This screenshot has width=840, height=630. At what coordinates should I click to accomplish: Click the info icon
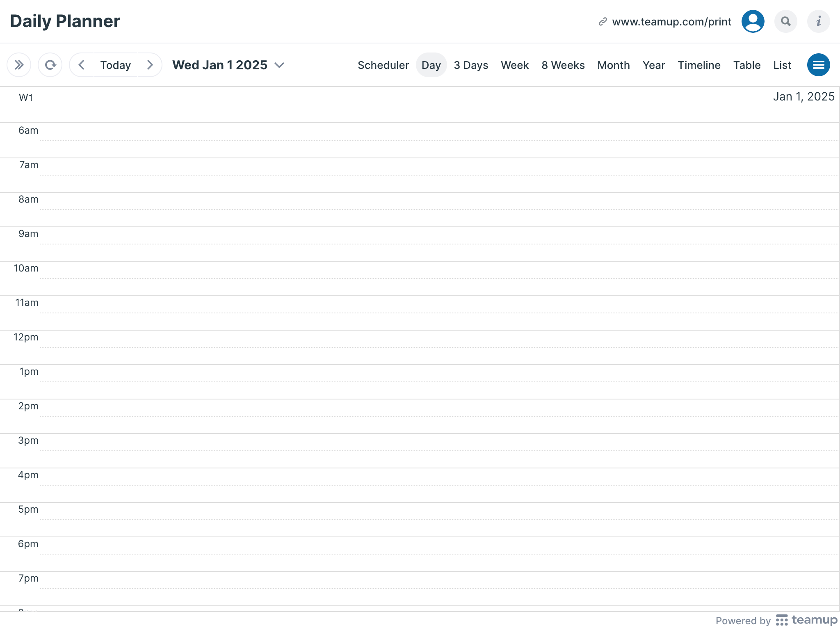[x=818, y=21]
